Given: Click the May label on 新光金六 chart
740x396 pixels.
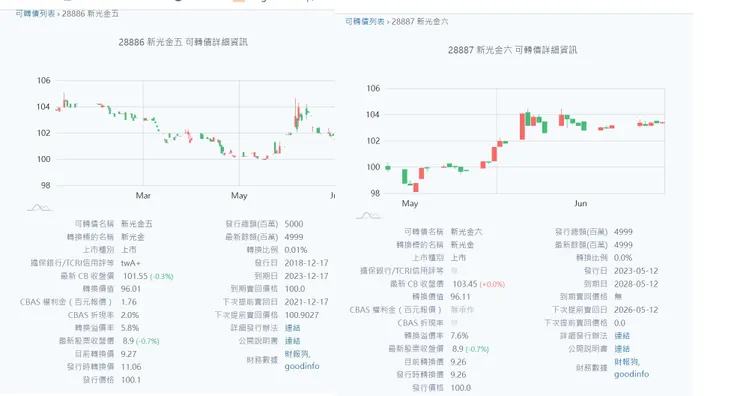Looking at the screenshot, I should click(x=410, y=203).
